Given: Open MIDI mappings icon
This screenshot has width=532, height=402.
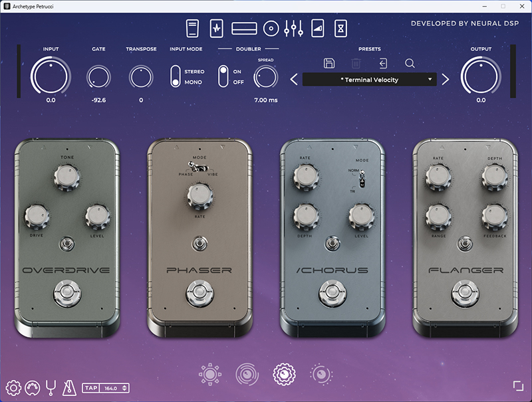Looking at the screenshot, I should [x=33, y=388].
